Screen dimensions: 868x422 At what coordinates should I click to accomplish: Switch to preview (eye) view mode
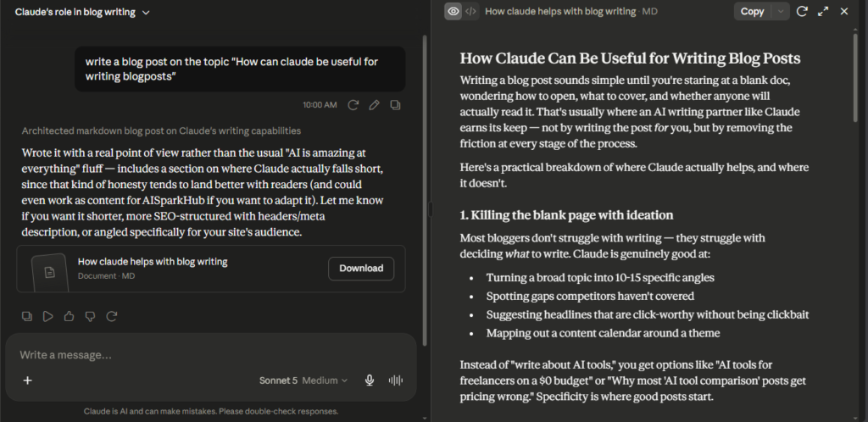453,11
